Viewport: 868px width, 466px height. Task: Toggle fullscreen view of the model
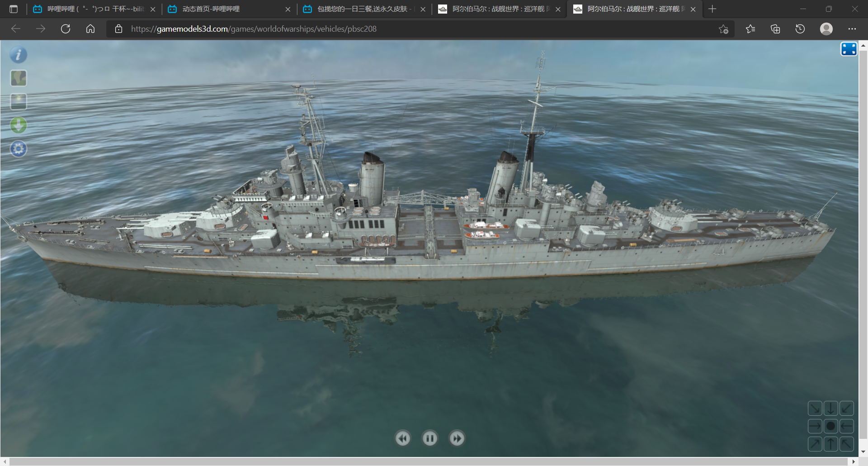(849, 49)
